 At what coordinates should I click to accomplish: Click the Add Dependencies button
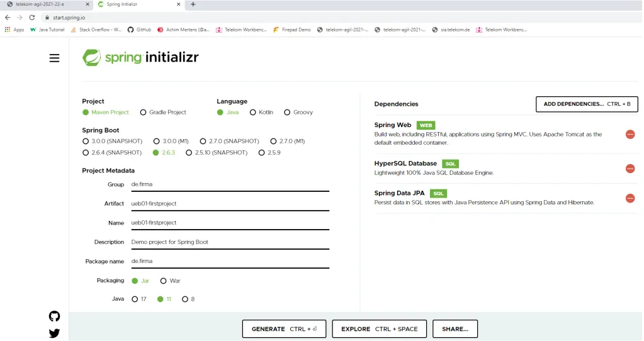click(x=587, y=104)
